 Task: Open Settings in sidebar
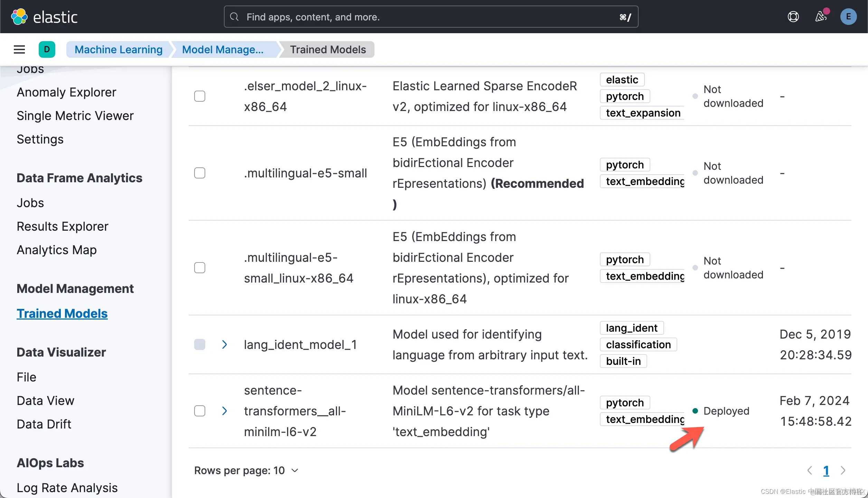[40, 139]
